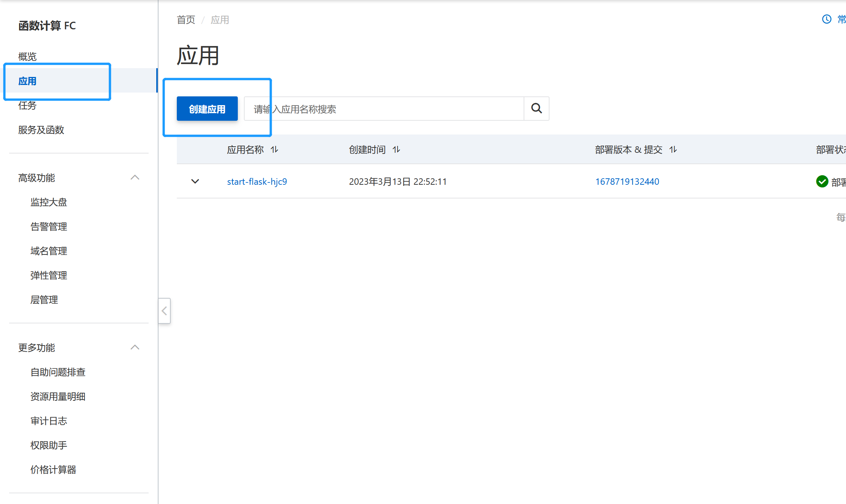Sort by 部署版本 & 提交 column
This screenshot has height=504, width=846.
click(x=673, y=149)
